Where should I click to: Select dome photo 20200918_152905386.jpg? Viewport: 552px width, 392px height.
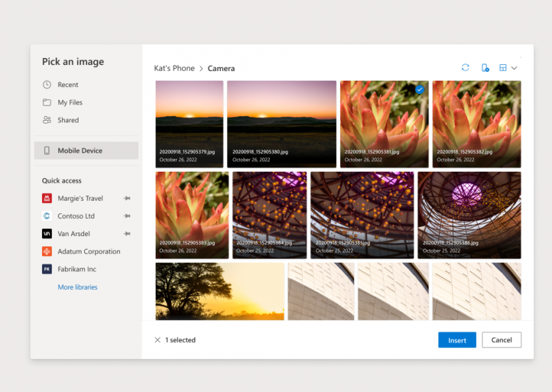(x=469, y=215)
